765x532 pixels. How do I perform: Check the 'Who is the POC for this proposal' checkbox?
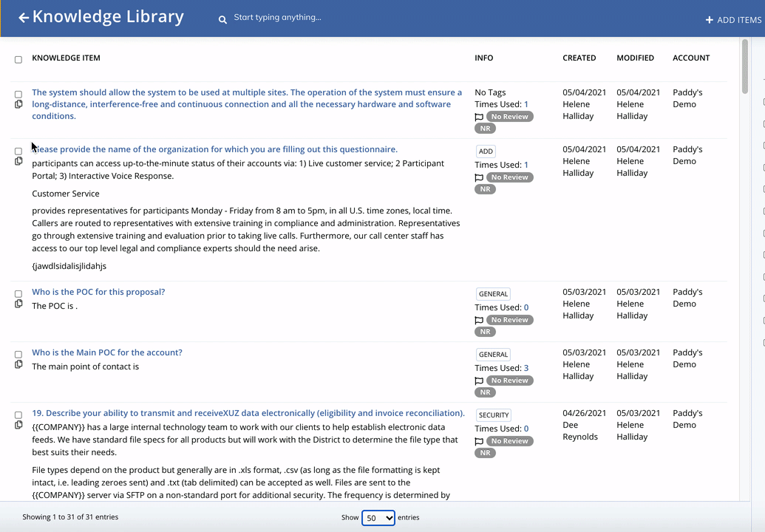click(18, 293)
